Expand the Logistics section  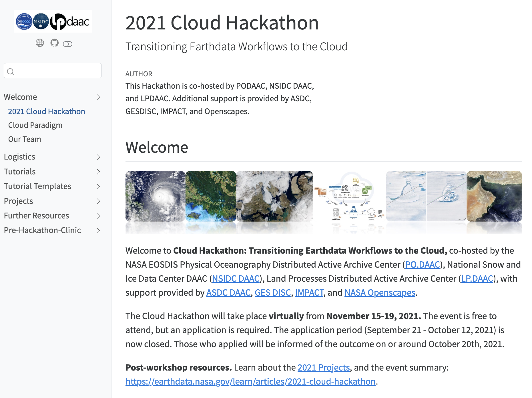[99, 157]
